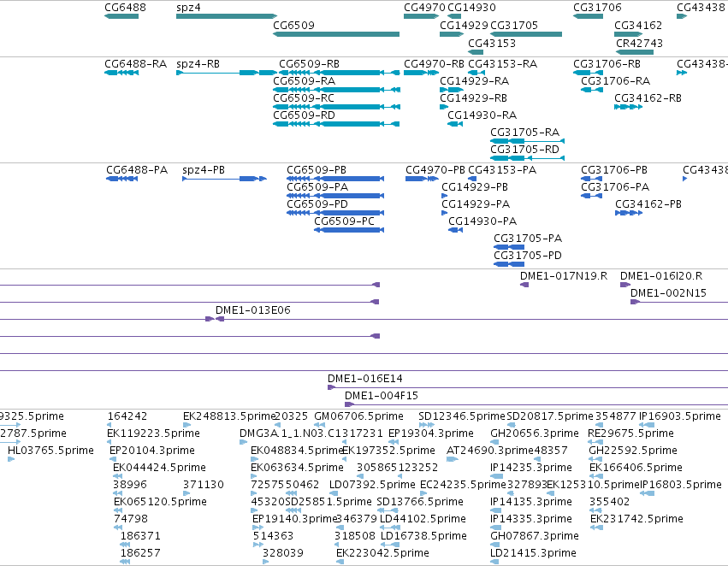The height and width of the screenshot is (566, 728).
Task: Select the CG31706-RB transcript
Action: [x=589, y=73]
